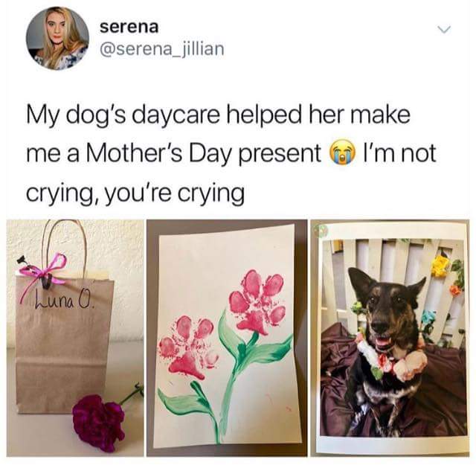
Task: Open serena's profile picture avatar
Action: [x=57, y=38]
